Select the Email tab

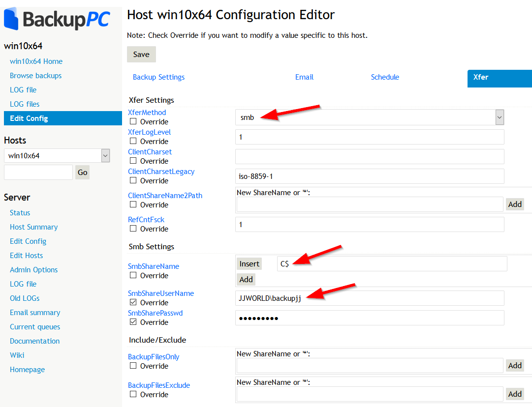pos(304,77)
